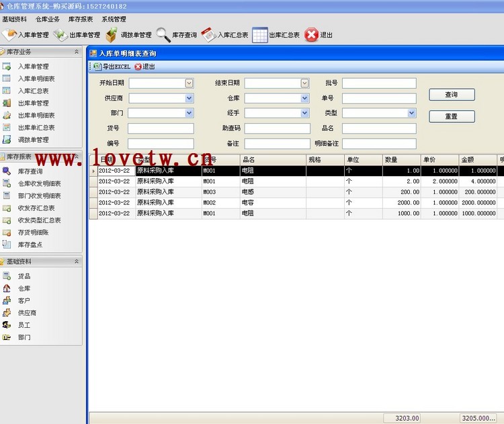Viewport: 504px width, 424px height.
Task: Open 库存查询 magnifier icon in toolbar
Action: 163,35
